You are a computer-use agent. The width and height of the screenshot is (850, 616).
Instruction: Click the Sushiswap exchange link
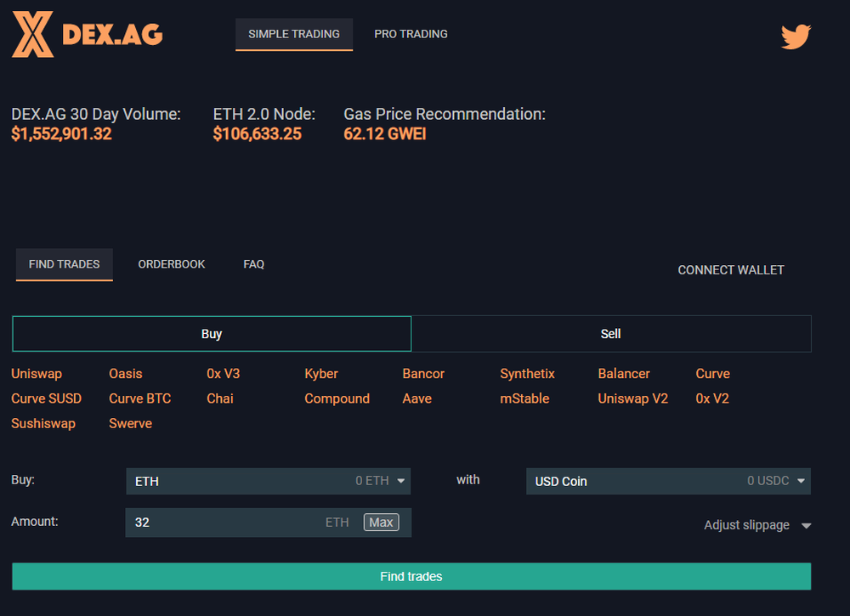(42, 424)
